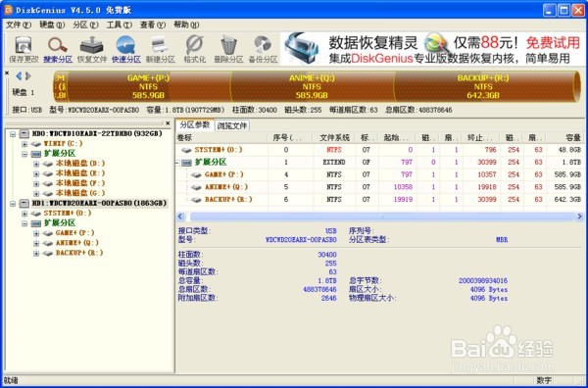Click BACKUP+ (R:) segment in disk bar
The width and height of the screenshot is (588, 388).
(x=484, y=86)
